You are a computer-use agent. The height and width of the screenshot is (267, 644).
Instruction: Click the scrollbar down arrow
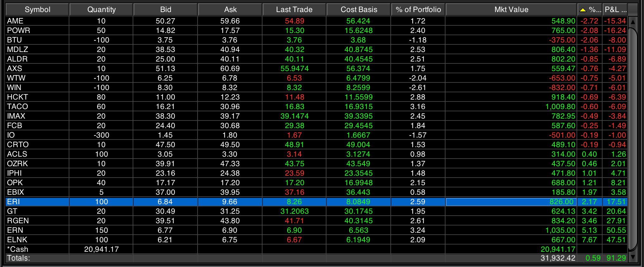tap(633, 257)
